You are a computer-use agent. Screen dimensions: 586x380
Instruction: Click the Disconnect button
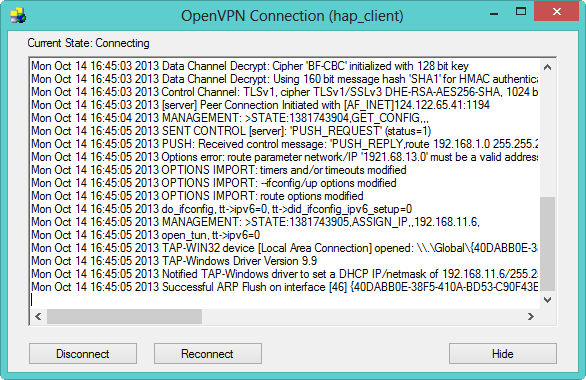click(83, 353)
